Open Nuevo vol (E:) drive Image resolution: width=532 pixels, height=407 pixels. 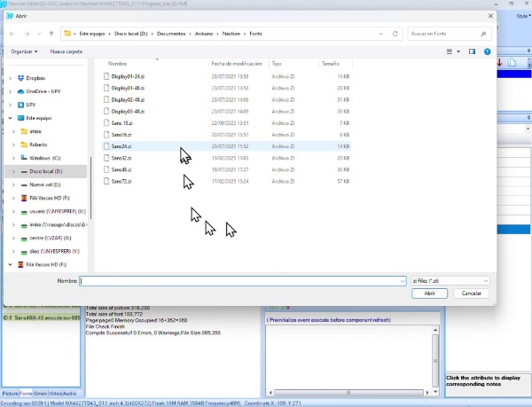[43, 184]
